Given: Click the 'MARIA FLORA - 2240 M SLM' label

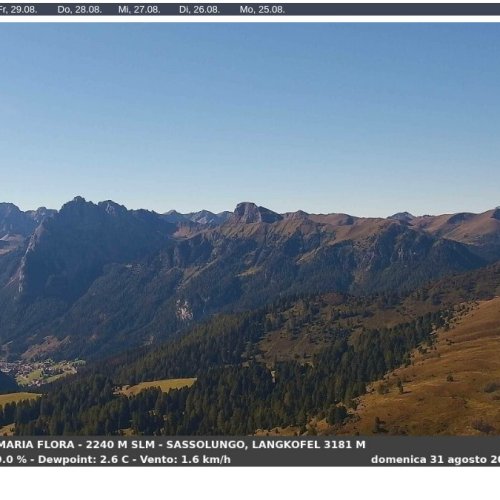Looking at the screenshot, I should pyautogui.click(x=77, y=445).
